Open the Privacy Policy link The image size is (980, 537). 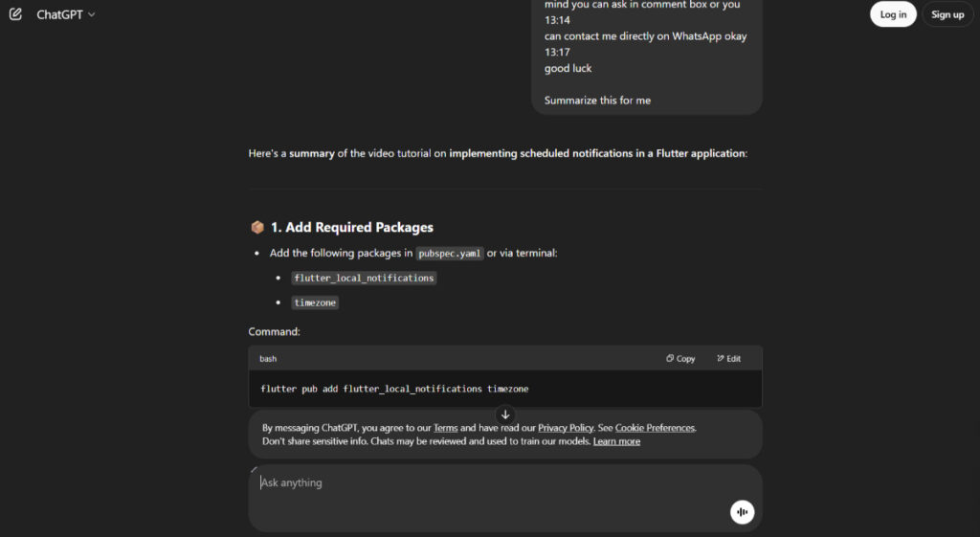565,428
